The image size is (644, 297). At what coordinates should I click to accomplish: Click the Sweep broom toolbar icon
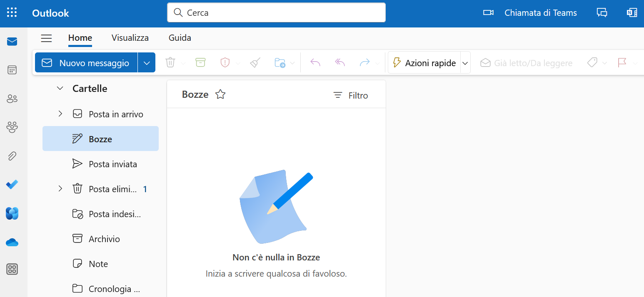255,63
